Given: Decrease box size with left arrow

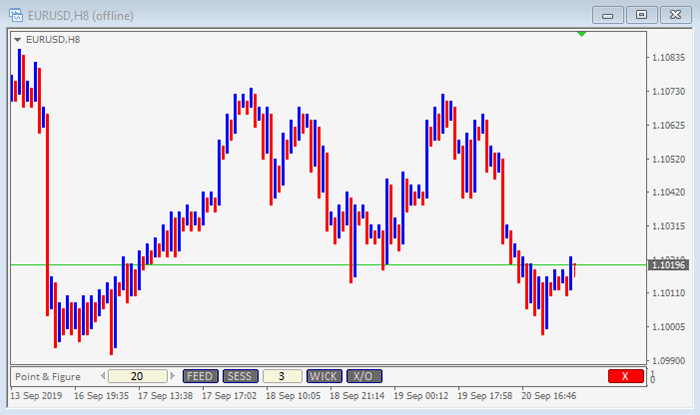Looking at the screenshot, I should (x=103, y=376).
